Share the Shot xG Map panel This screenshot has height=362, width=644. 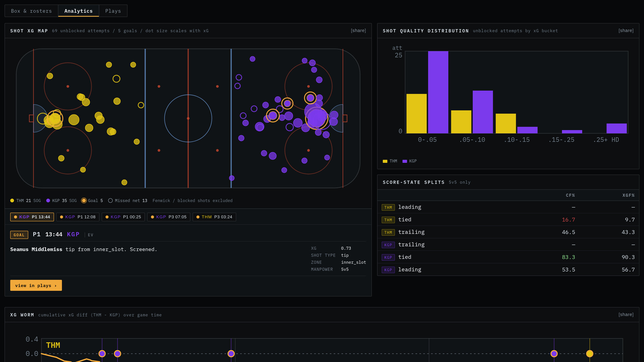(358, 31)
